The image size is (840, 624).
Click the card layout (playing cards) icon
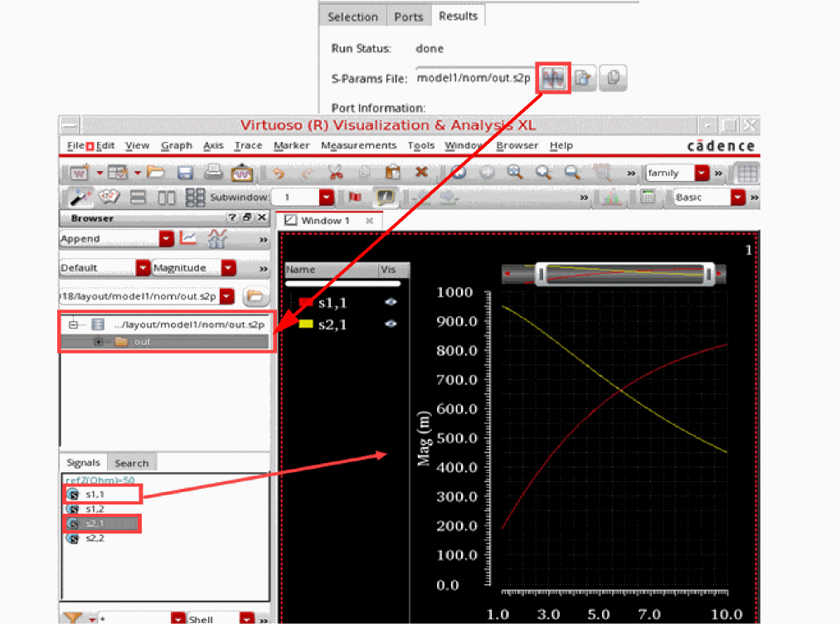coord(109,197)
